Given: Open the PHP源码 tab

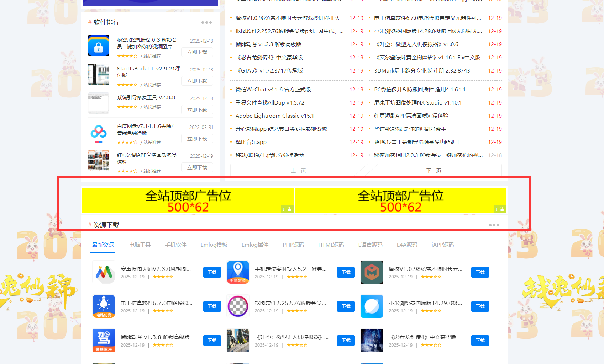Looking at the screenshot, I should (x=293, y=245).
